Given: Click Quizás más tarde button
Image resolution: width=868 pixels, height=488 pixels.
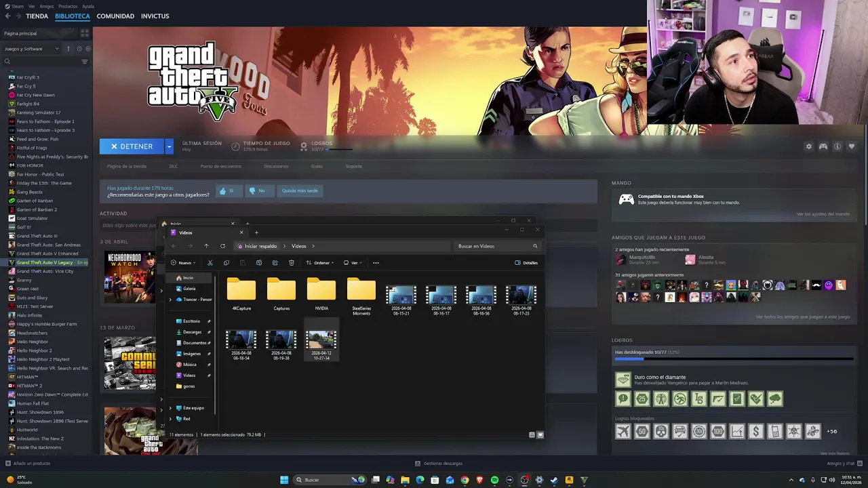Looking at the screenshot, I should pyautogui.click(x=300, y=191).
